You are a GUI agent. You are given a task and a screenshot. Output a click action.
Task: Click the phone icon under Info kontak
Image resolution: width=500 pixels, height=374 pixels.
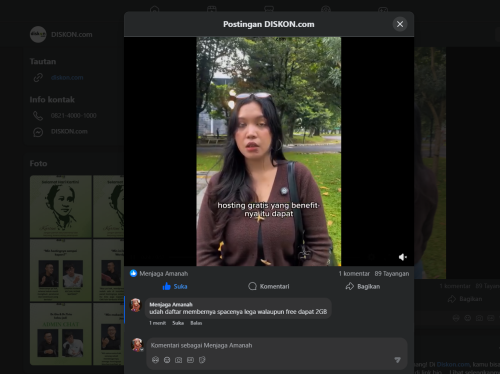click(38, 116)
